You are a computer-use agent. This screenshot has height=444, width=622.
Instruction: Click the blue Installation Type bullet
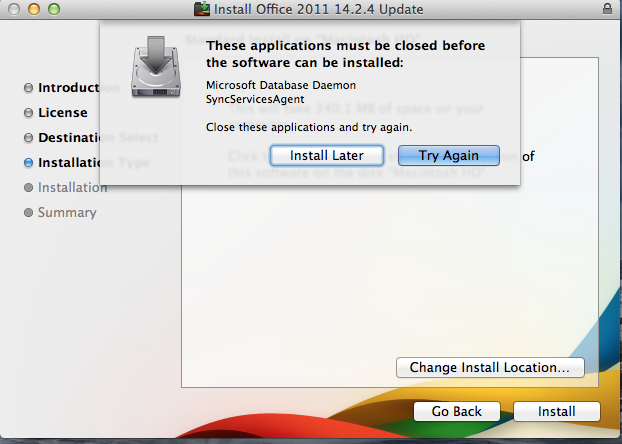pos(28,163)
